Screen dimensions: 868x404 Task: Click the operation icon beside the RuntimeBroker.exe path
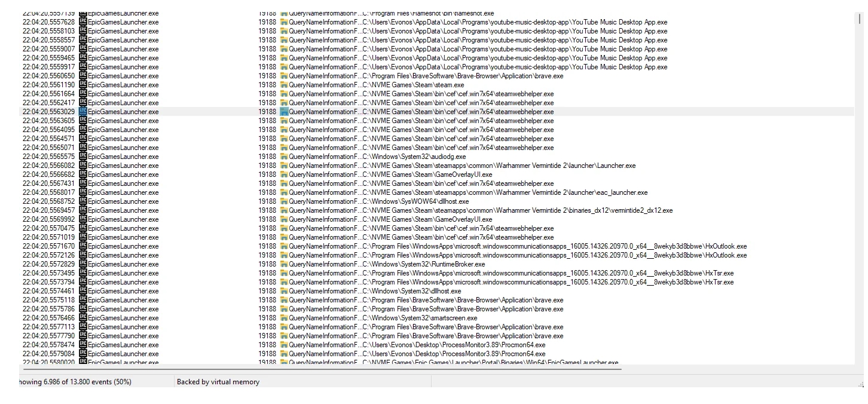click(x=284, y=264)
